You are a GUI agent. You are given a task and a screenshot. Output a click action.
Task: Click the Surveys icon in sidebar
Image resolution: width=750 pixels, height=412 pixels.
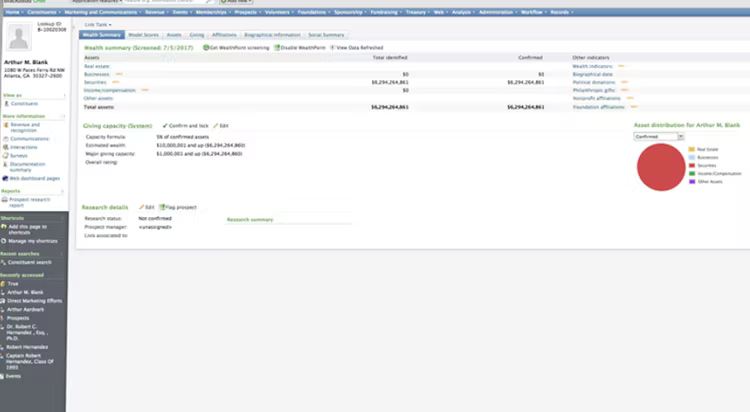click(x=6, y=156)
